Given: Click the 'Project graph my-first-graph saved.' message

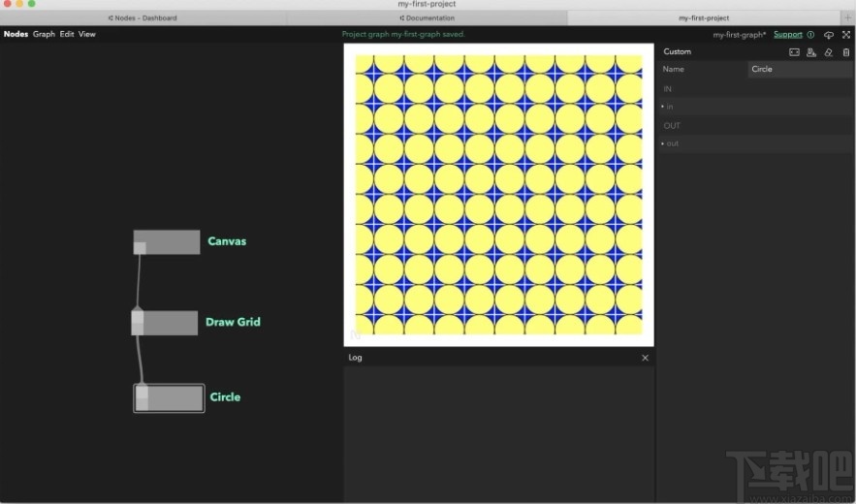Looking at the screenshot, I should point(403,34).
